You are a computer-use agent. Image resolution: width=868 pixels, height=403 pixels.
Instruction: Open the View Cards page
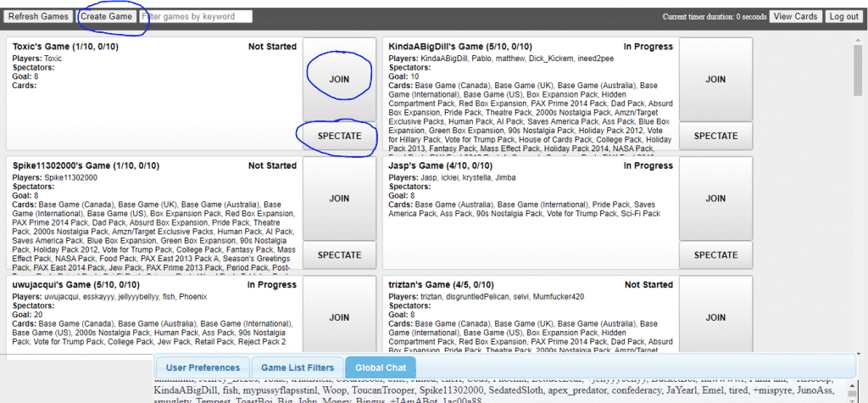795,16
